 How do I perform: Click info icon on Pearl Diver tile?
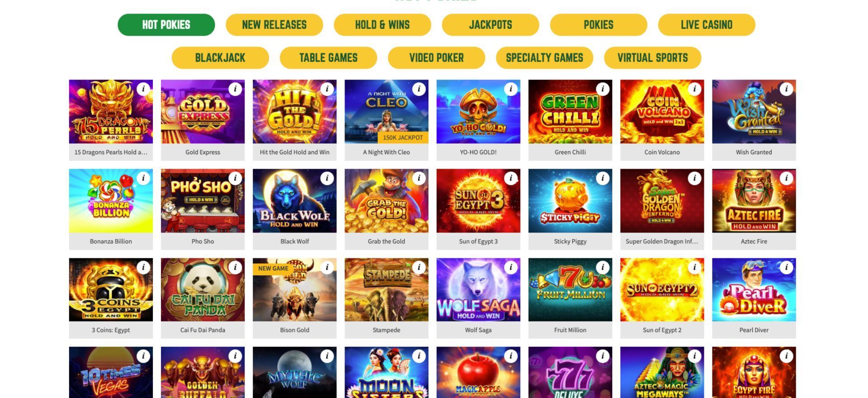[x=786, y=267]
